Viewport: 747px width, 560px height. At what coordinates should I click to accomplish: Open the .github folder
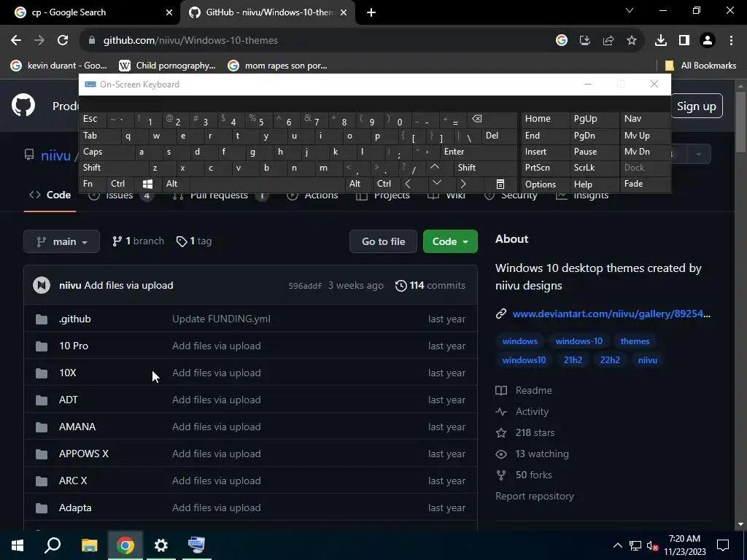[75, 319]
